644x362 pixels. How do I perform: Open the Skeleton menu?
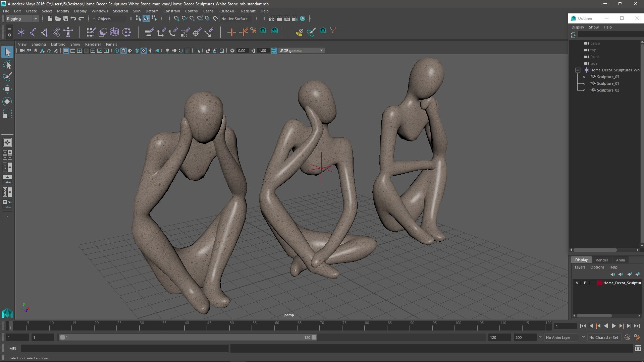click(120, 11)
